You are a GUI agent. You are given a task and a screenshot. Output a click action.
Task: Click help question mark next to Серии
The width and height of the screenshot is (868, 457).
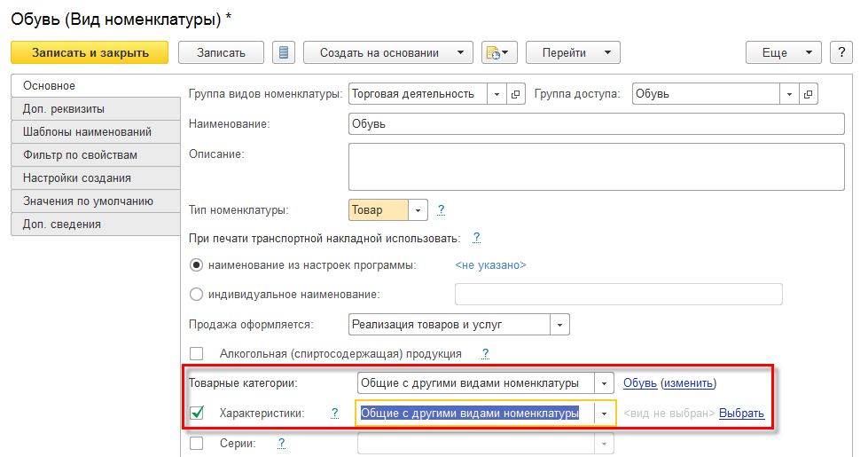281,443
